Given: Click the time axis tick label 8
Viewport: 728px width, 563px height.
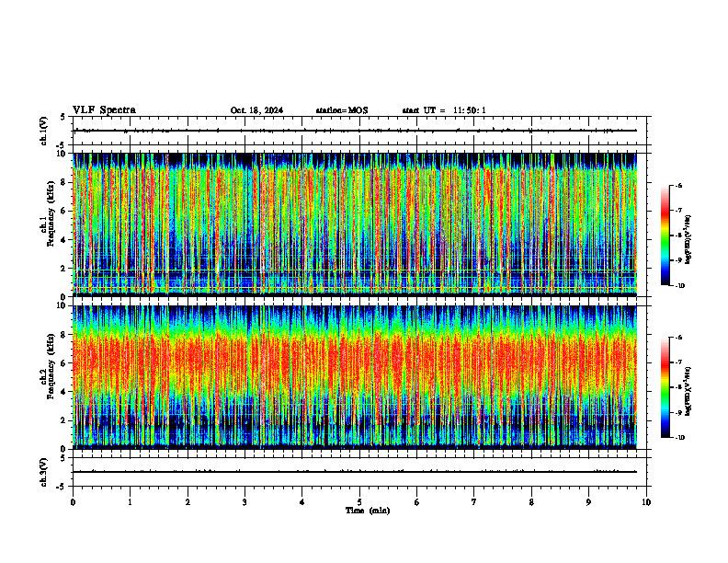Looking at the screenshot, I should point(531,502).
